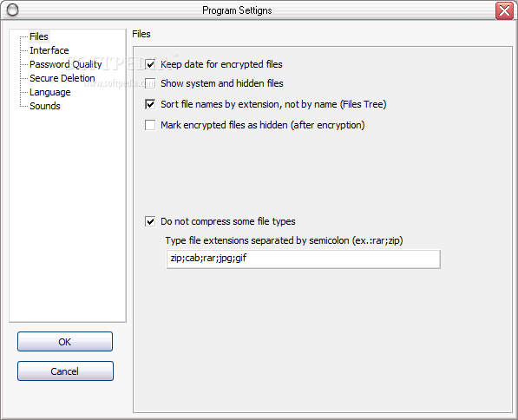Enable Mark encrypted files as hidden
The height and width of the screenshot is (420, 518).
point(150,125)
